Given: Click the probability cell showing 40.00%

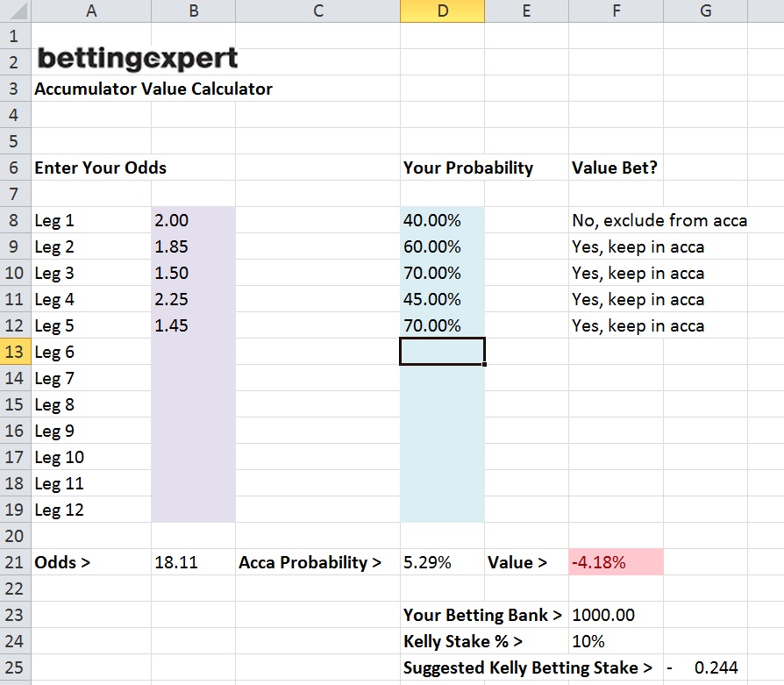Looking at the screenshot, I should pyautogui.click(x=442, y=220).
